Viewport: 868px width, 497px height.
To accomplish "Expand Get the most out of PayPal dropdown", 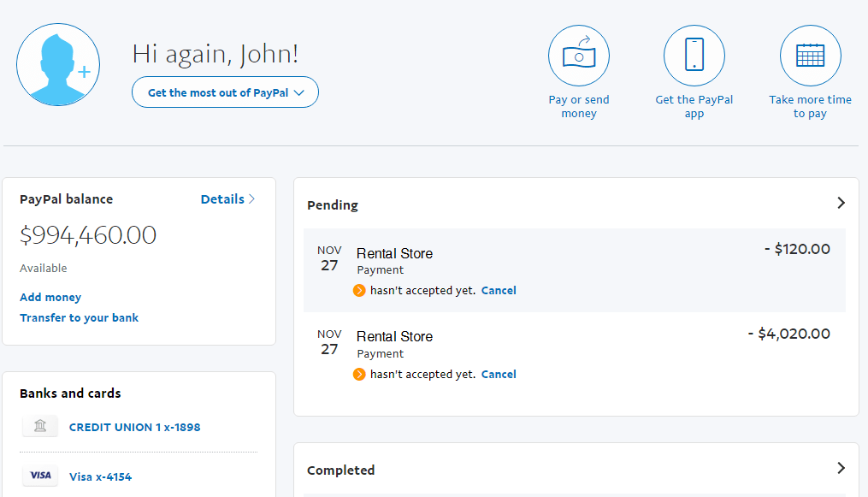I will click(225, 92).
